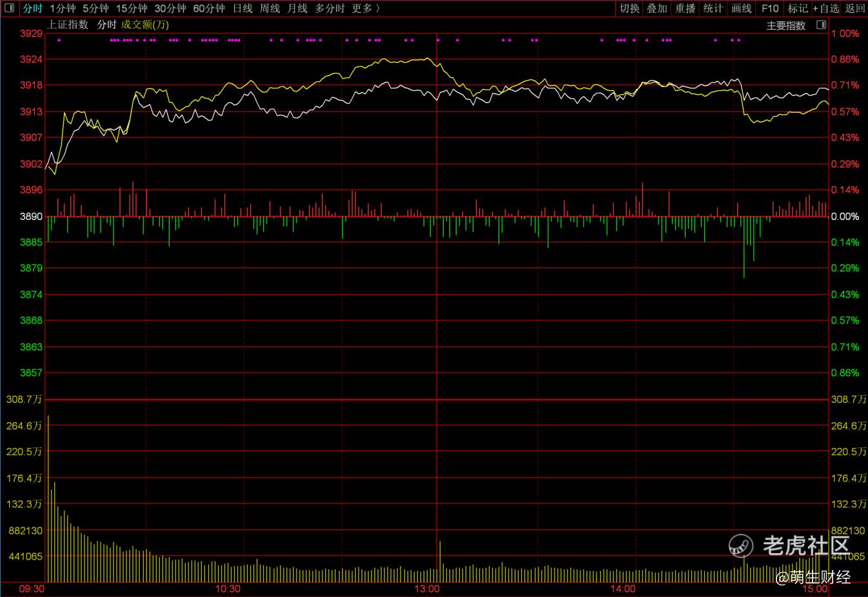The width and height of the screenshot is (868, 597).
Task: Toggle the side panel icon beside 分时
Action: 9,8
